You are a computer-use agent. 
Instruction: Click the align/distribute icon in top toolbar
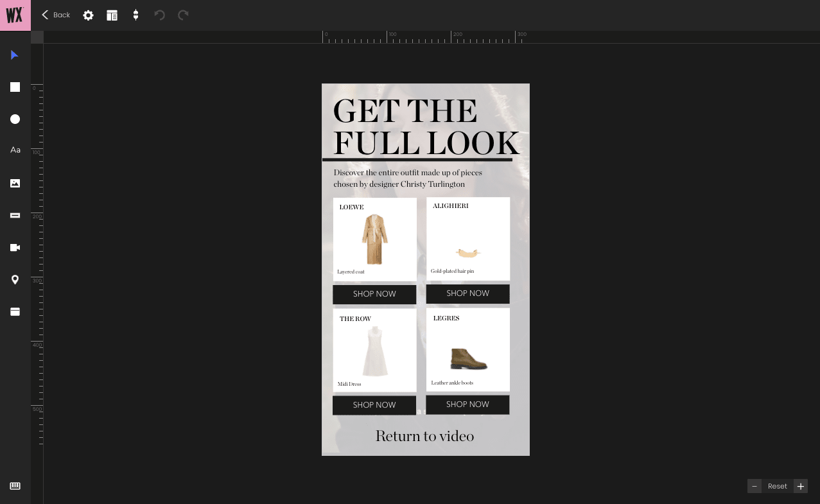point(135,15)
